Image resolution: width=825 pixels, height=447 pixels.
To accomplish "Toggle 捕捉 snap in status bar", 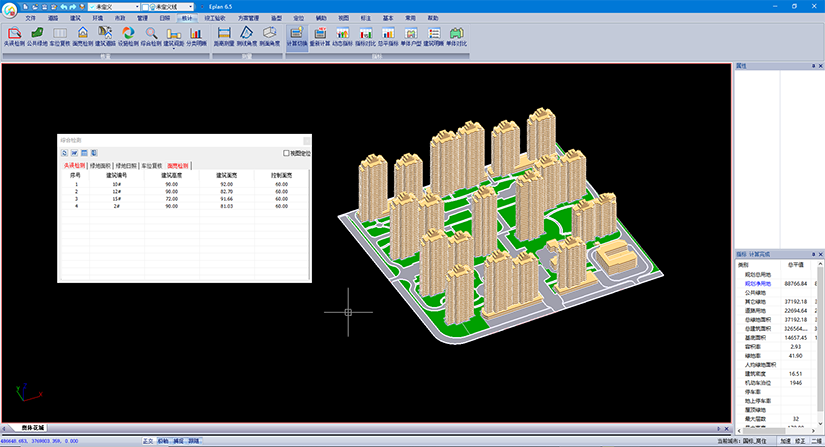I will click(x=178, y=440).
